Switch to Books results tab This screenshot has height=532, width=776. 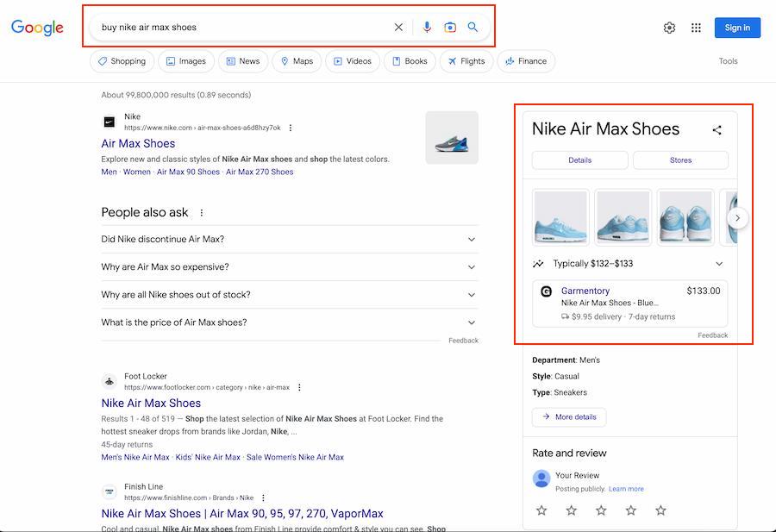[x=410, y=61]
